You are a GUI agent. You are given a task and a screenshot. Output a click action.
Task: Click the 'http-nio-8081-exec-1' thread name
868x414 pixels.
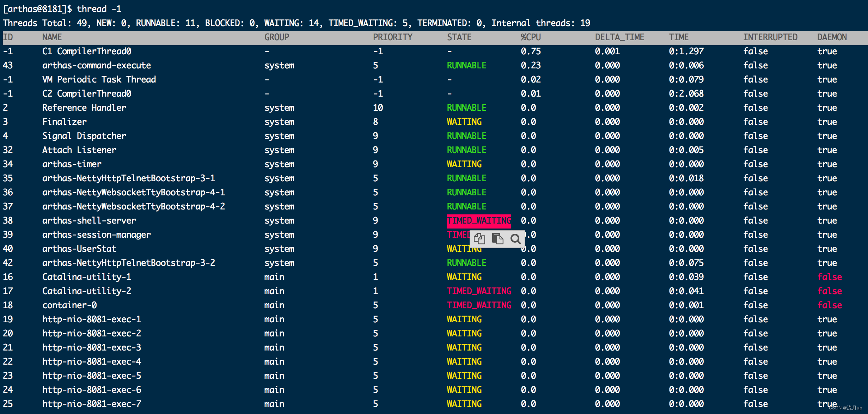coord(92,319)
